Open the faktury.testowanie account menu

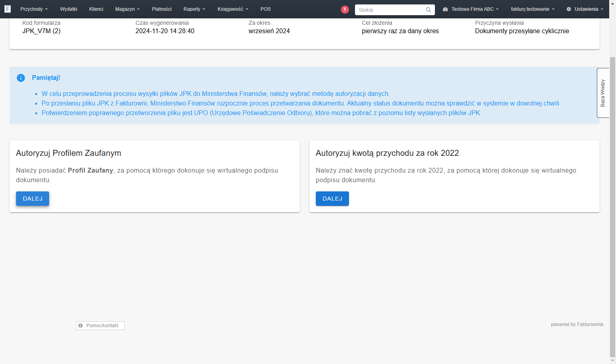point(533,9)
